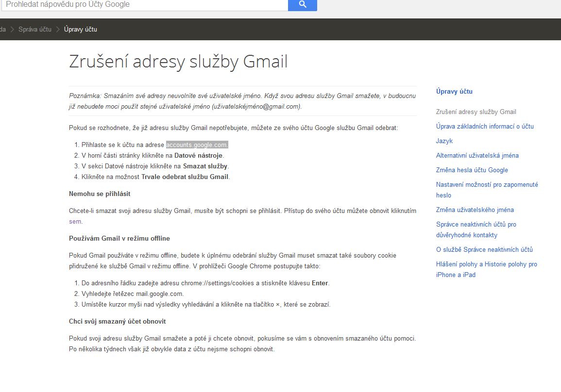
Task: Click the italic Poznámka note paragraph
Action: [x=242, y=101]
